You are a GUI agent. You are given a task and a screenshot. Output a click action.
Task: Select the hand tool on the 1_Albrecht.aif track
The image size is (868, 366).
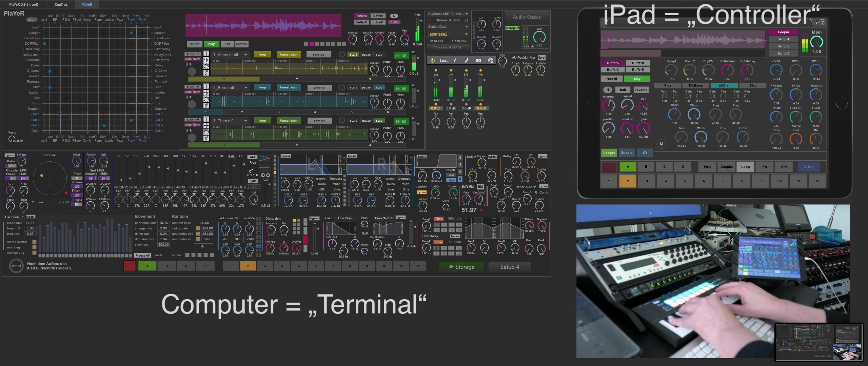206,66
